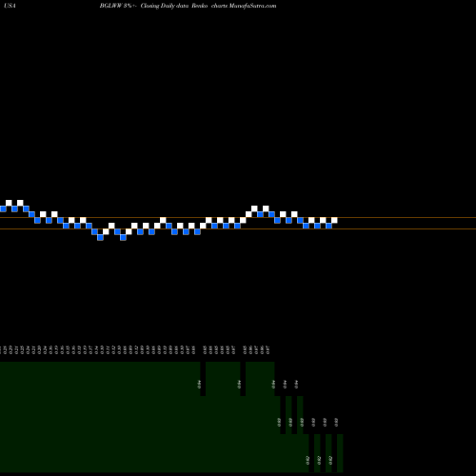Click the rightmost 0.82 value label
Viewport: 476px width, 476px height.
click(x=330, y=460)
